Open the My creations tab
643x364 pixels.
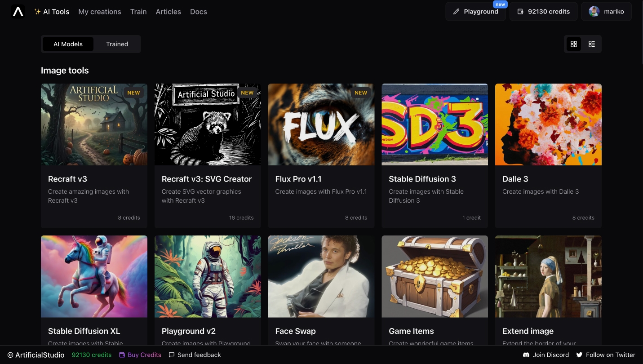coord(100,12)
